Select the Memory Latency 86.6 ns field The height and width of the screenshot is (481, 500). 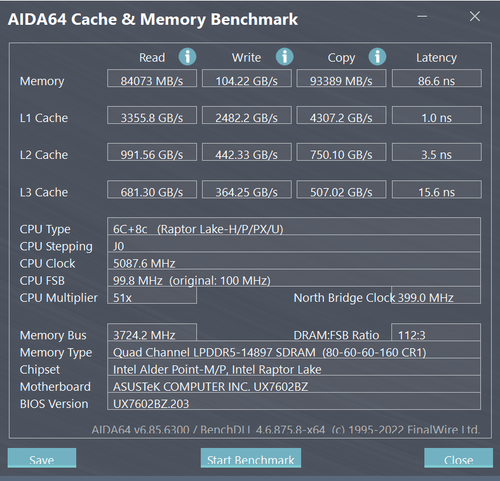(437, 78)
